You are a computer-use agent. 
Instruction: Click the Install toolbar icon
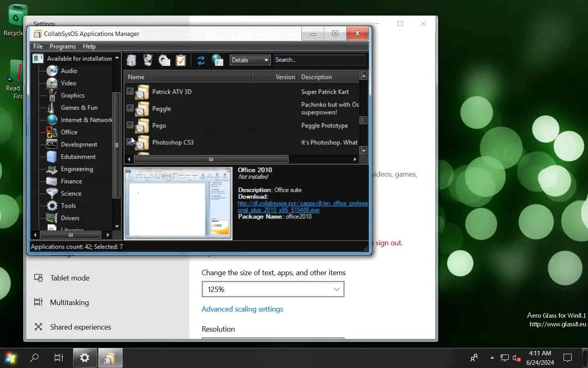tap(131, 61)
